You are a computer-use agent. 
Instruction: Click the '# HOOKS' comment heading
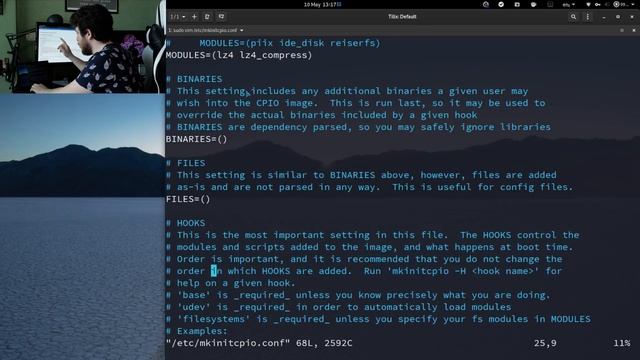tap(186, 223)
